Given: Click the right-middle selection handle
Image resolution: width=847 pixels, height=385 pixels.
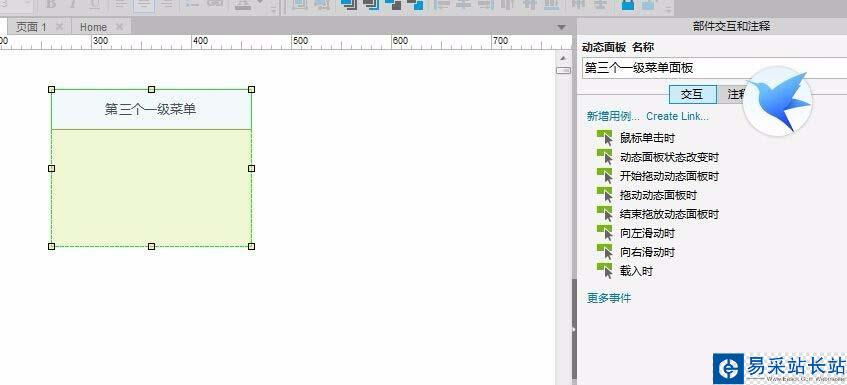Looking at the screenshot, I should click(251, 168).
